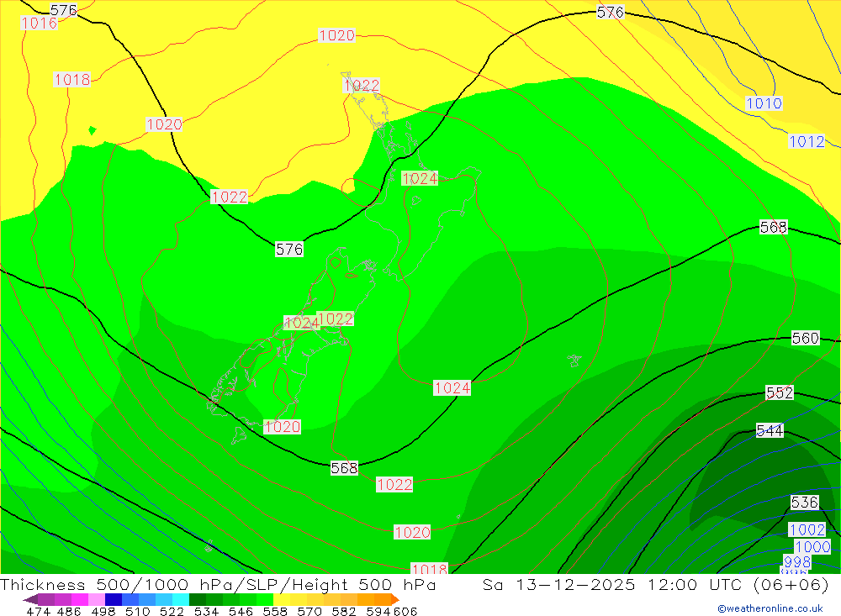Click the red isobar label '1016'

point(40,23)
